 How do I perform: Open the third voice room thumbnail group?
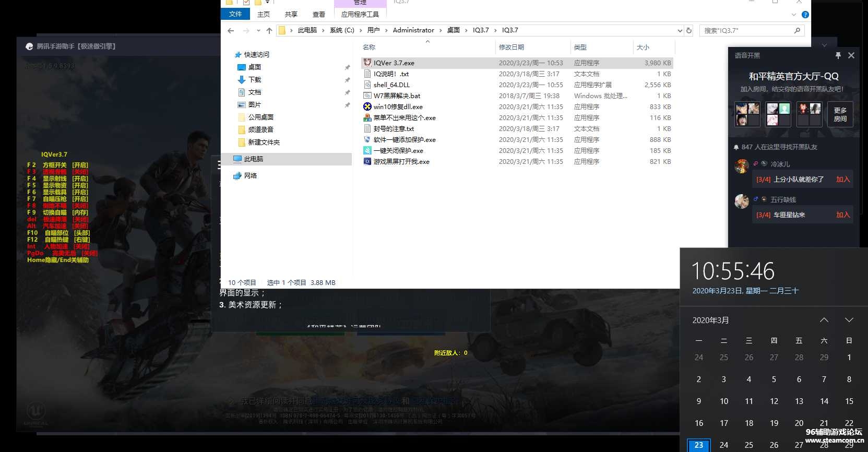pos(809,114)
